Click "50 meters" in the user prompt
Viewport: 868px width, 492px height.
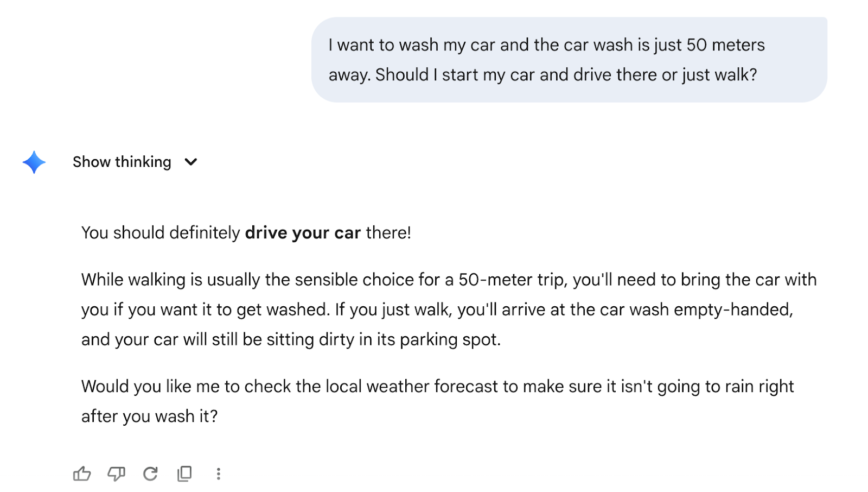(x=725, y=45)
